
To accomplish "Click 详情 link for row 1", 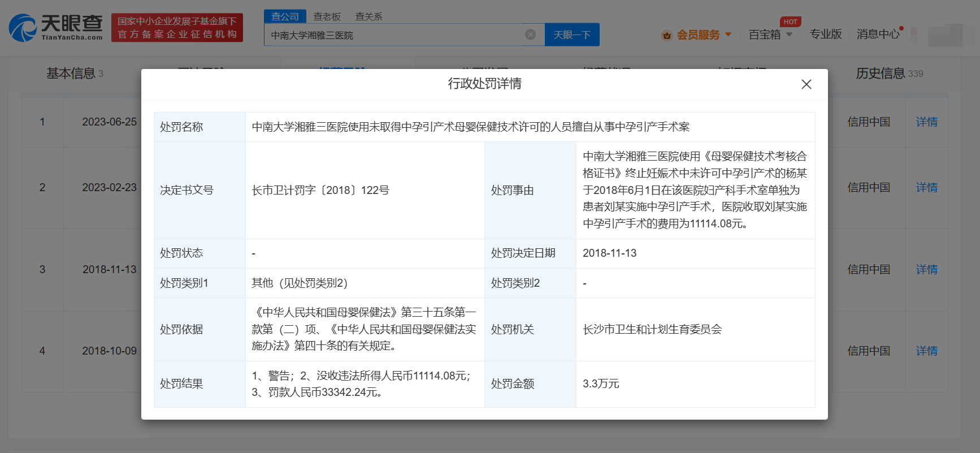I will tap(926, 122).
